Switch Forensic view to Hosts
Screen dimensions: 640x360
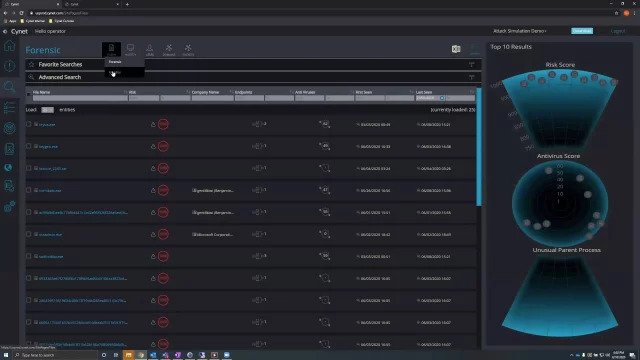(x=130, y=50)
